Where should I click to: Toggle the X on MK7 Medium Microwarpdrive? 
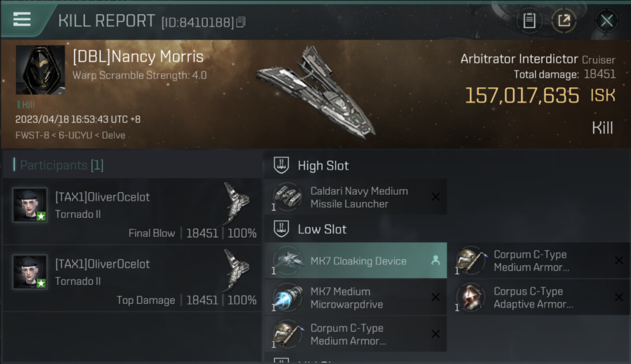coord(435,298)
